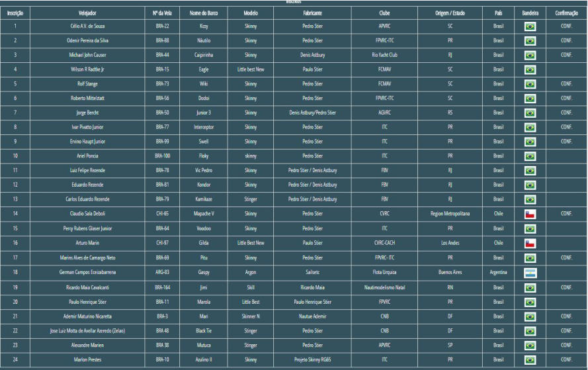Click Chile flag for Claudio Sala Deboli
Screen dimensions: 588x370
(x=530, y=214)
